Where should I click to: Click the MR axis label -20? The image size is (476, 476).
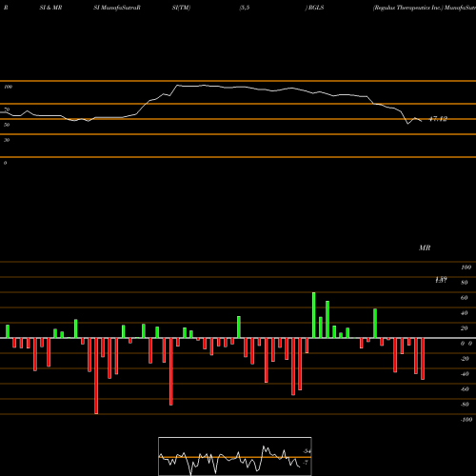coord(465,359)
